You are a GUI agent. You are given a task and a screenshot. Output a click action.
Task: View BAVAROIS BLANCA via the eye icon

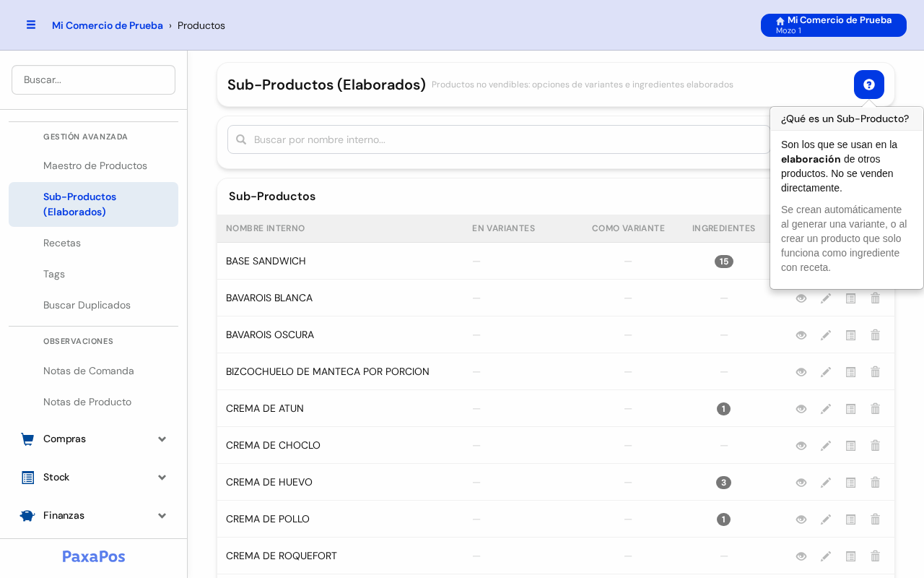(x=801, y=298)
